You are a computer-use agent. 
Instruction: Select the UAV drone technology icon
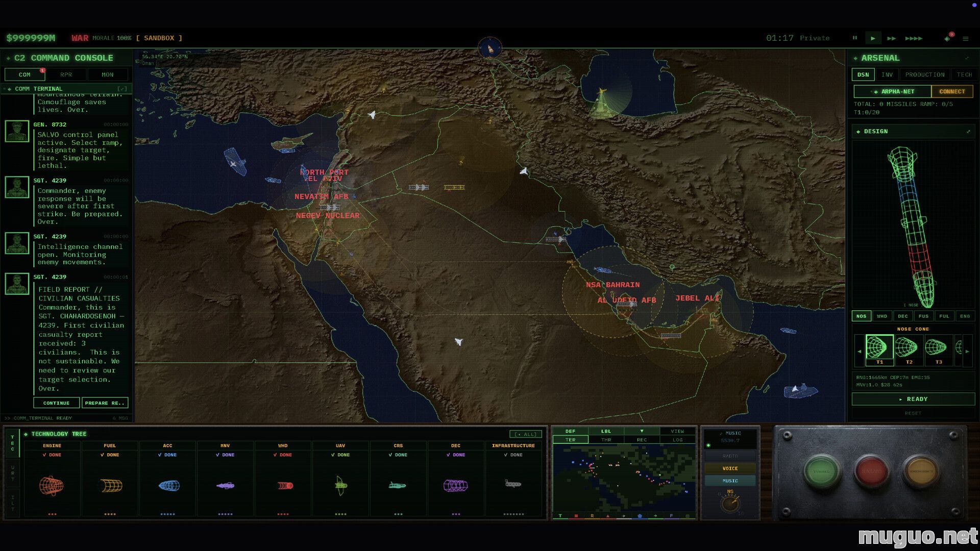point(341,485)
